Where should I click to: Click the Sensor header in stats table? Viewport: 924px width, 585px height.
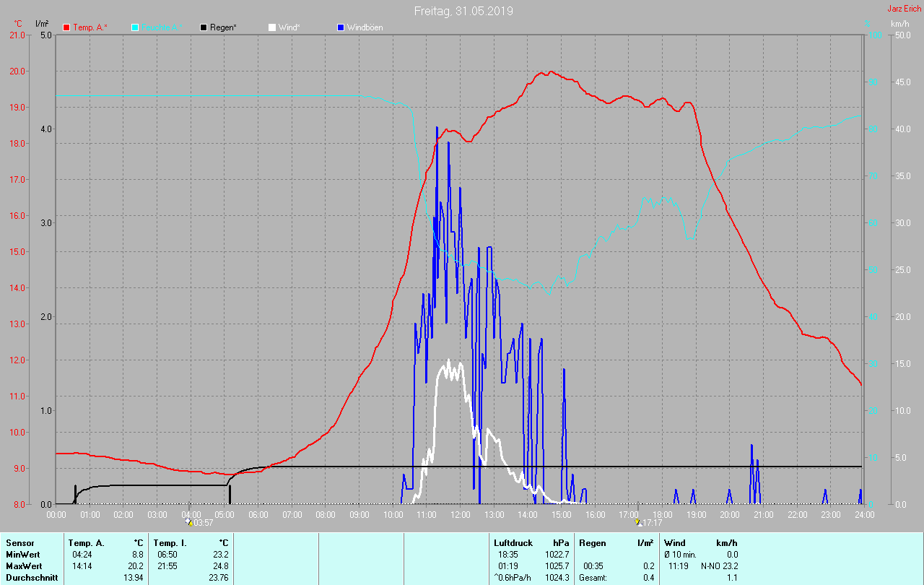pos(19,542)
